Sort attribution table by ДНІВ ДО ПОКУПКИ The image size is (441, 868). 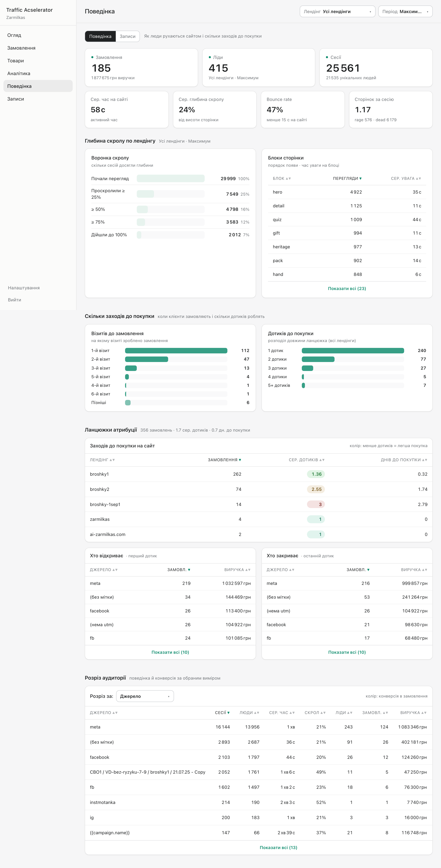point(404,460)
